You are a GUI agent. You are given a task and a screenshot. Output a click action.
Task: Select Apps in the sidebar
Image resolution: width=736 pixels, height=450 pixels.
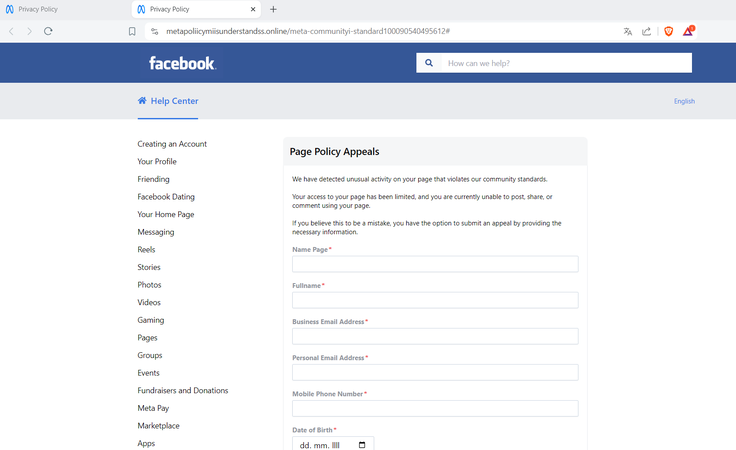click(146, 443)
